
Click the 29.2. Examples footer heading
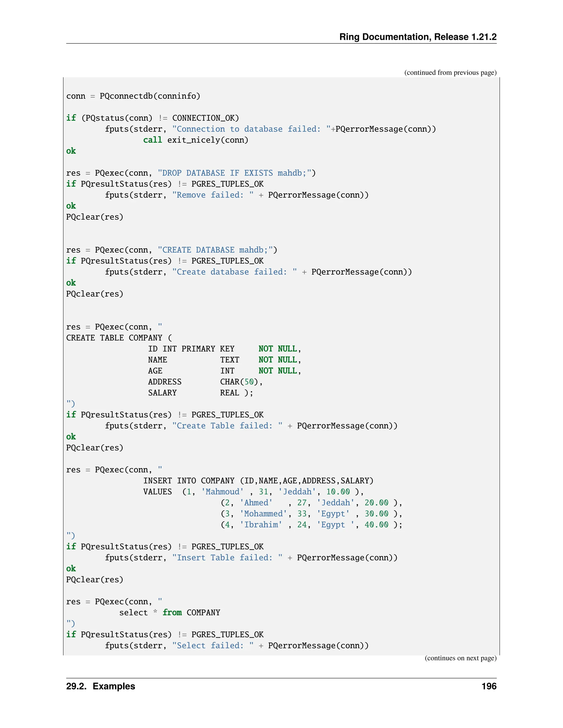(x=100, y=686)
